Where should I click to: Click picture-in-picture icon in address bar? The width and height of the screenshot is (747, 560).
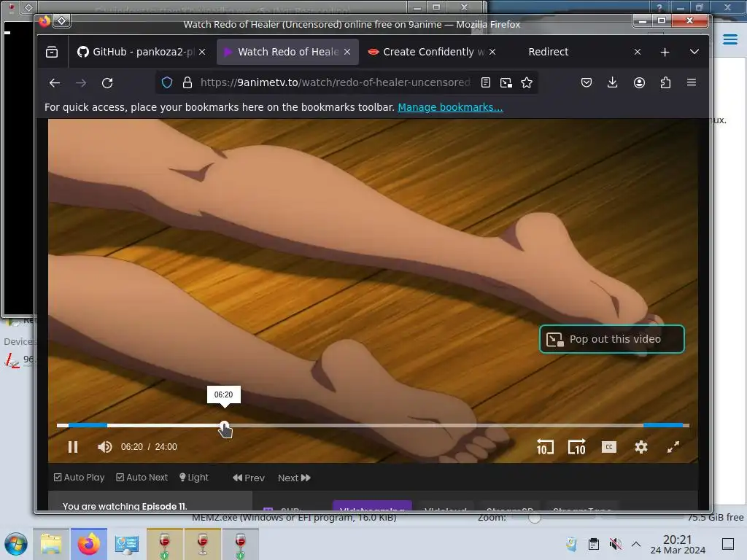point(506,83)
